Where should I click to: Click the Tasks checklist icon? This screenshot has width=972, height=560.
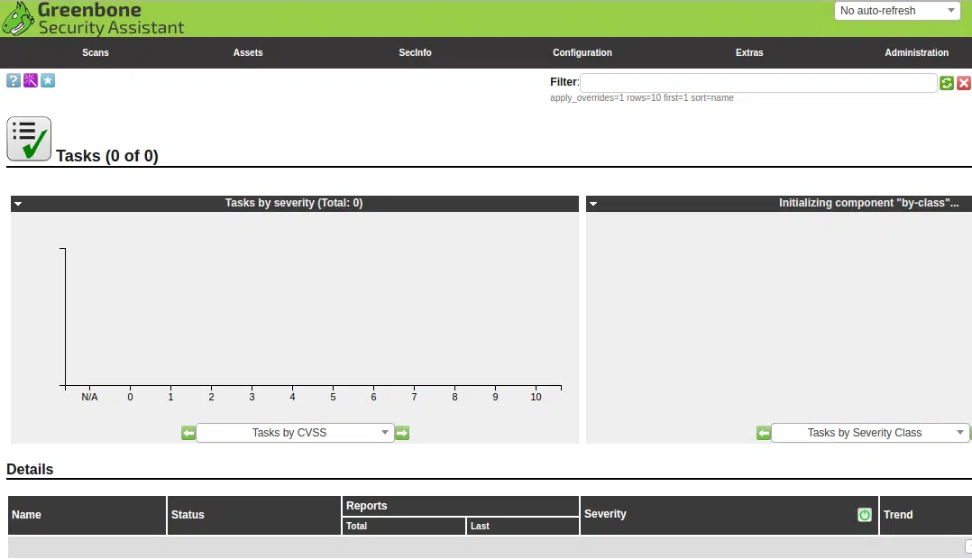point(29,139)
